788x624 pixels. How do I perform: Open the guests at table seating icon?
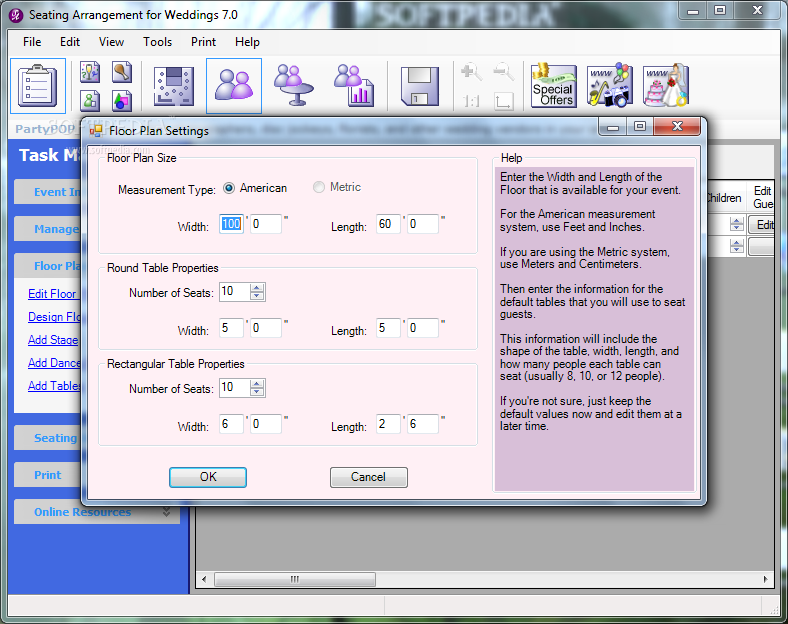point(294,85)
